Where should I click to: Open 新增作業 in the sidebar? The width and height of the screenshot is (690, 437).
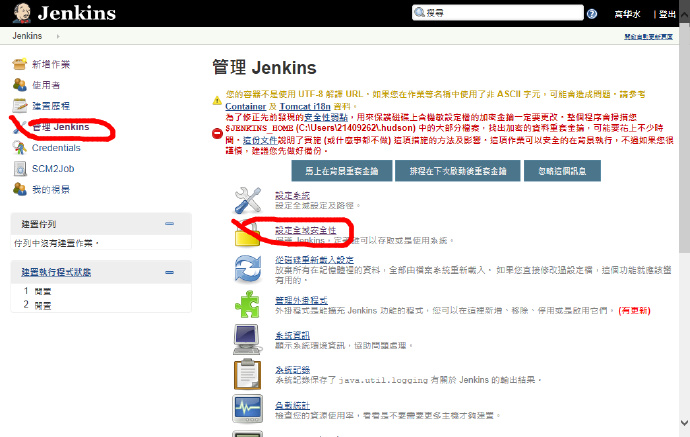tap(51, 64)
